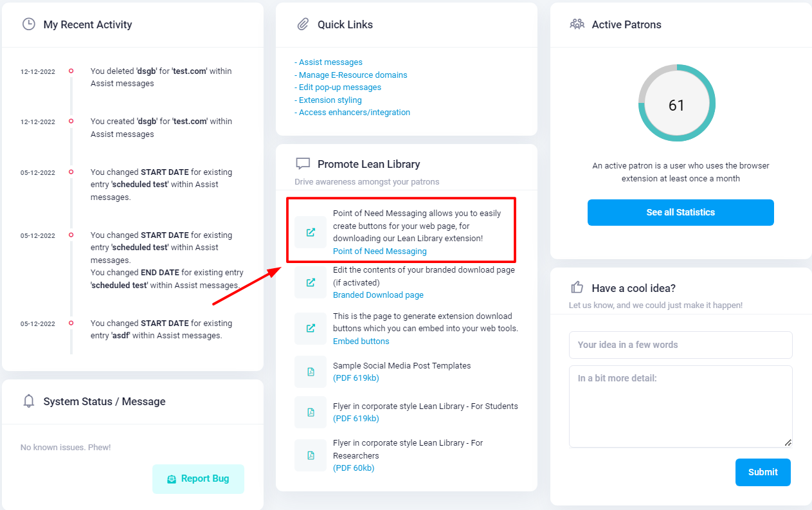Viewport: 812px width, 510px height.
Task: Click the 61 active patrons donut chart
Action: (677, 103)
